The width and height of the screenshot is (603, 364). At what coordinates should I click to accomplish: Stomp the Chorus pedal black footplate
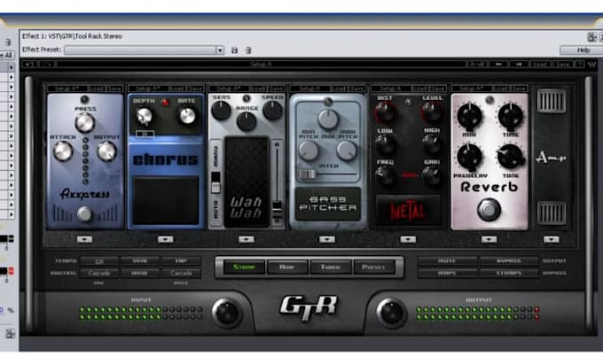(x=166, y=200)
